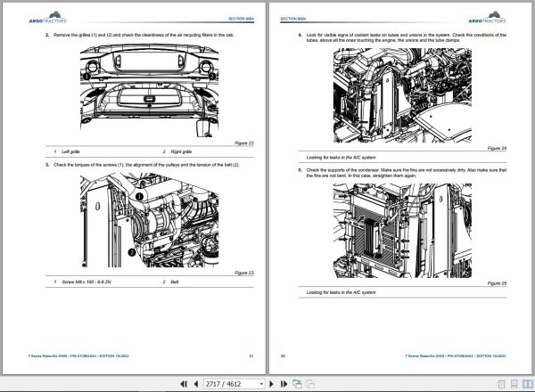535x392 pixels.
Task: Click the Argo Tractors logo on left page
Action: 48,18
